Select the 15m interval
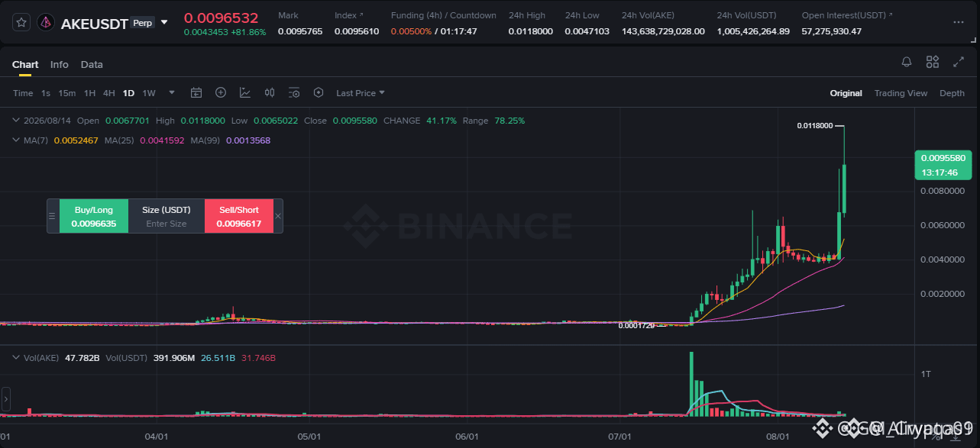 point(67,93)
